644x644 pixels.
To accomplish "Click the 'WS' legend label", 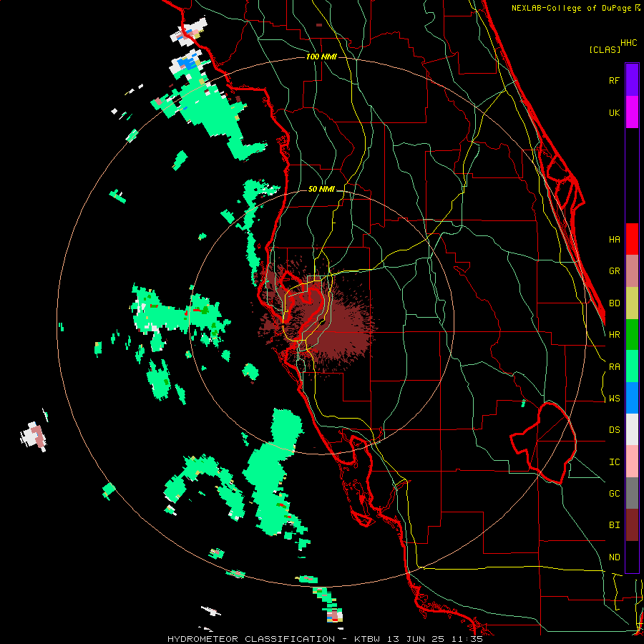I will click(614, 399).
